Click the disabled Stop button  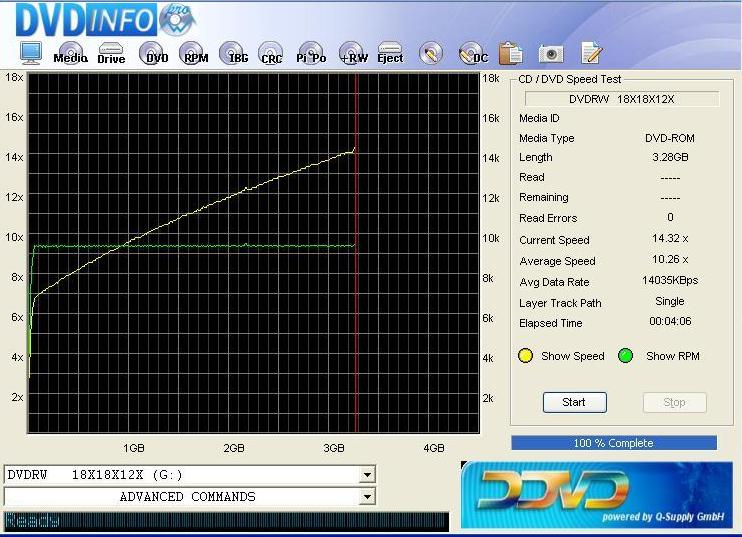pyautogui.click(x=674, y=403)
